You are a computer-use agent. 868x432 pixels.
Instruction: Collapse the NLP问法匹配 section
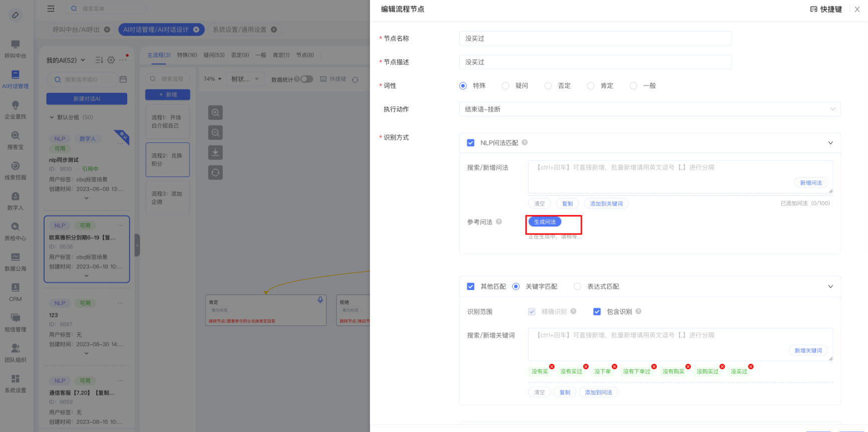point(830,143)
